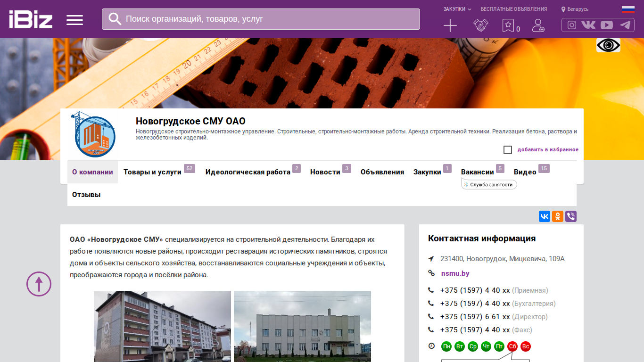The height and width of the screenshot is (362, 644).
Task: Click the 'Контактная информация' heading
Action: point(482,239)
